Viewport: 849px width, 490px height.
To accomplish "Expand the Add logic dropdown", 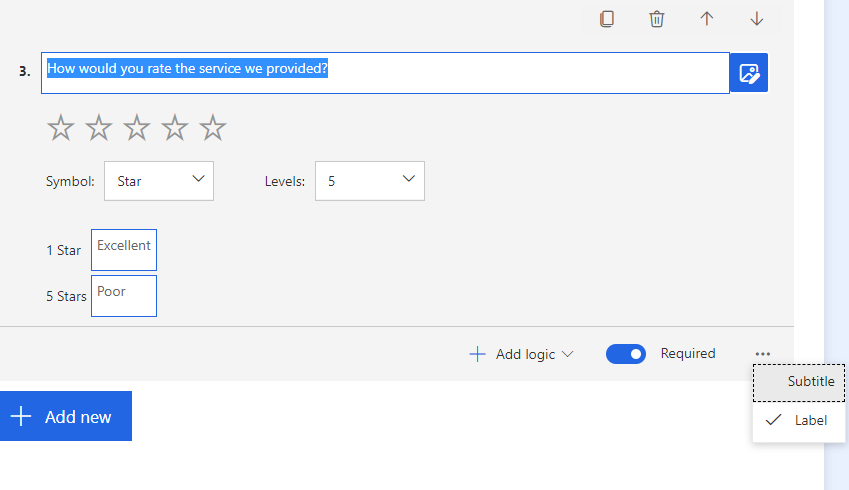I will 521,354.
